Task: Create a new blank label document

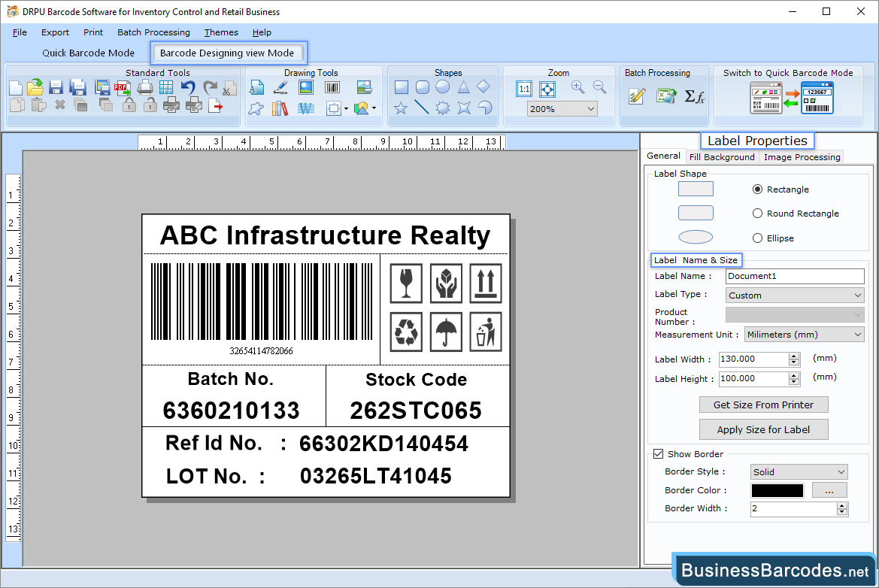Action: tap(17, 88)
